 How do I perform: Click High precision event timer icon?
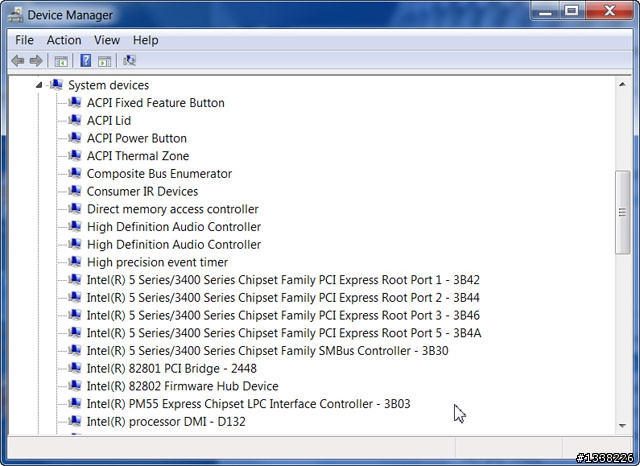tap(75, 262)
